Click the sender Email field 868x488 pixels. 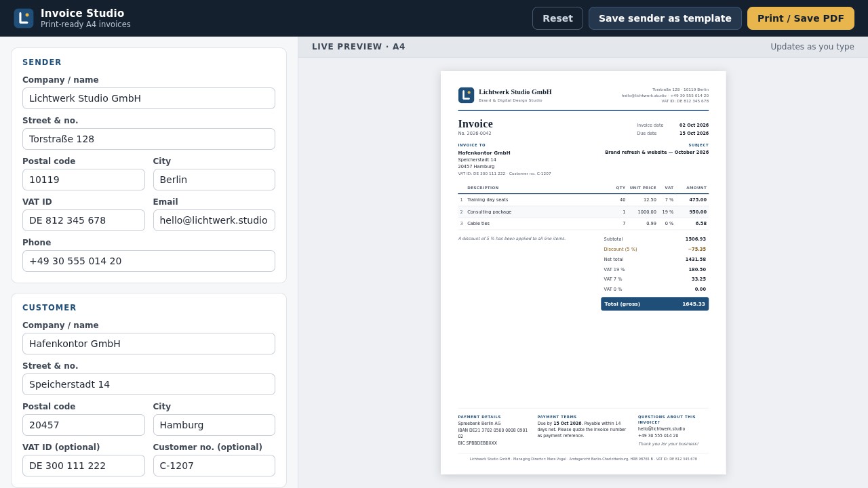coord(214,220)
